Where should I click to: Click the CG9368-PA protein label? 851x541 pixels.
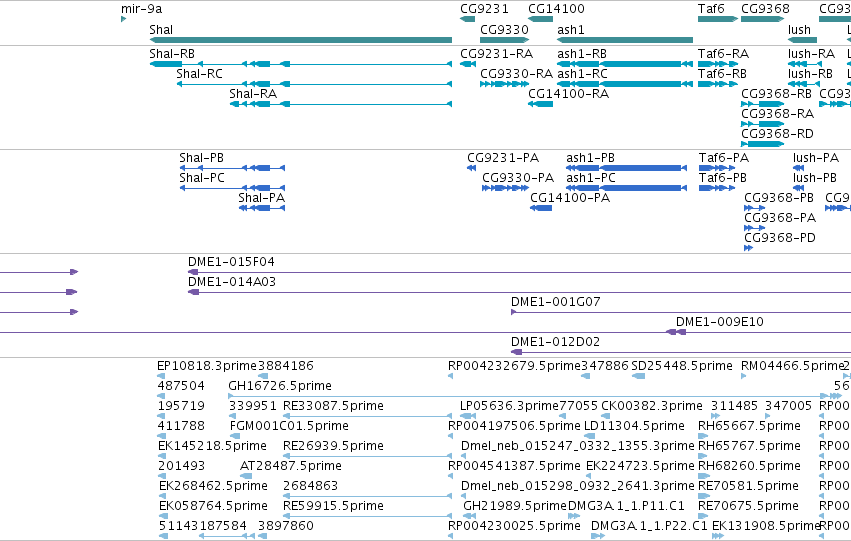coord(780,218)
